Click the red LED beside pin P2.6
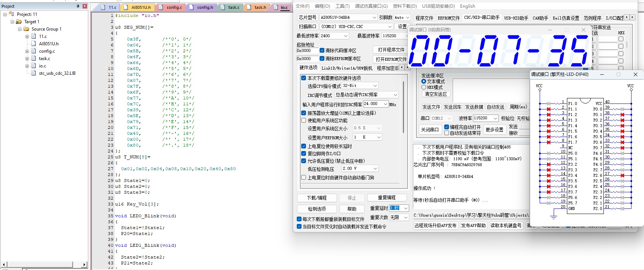The width and height of the screenshot is (644, 270). [x=622, y=175]
